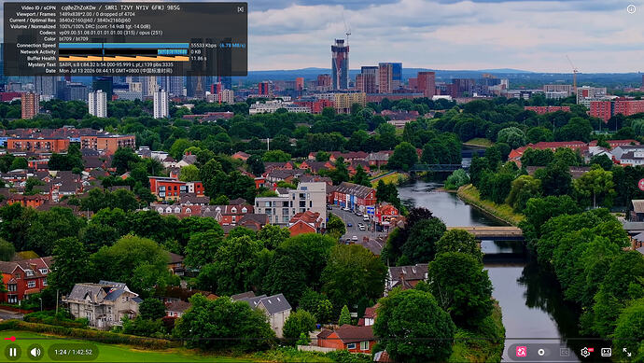This screenshot has height=363, width=644.
Task: Click the resolution value '3840x2160@60'
Action: pos(75,21)
